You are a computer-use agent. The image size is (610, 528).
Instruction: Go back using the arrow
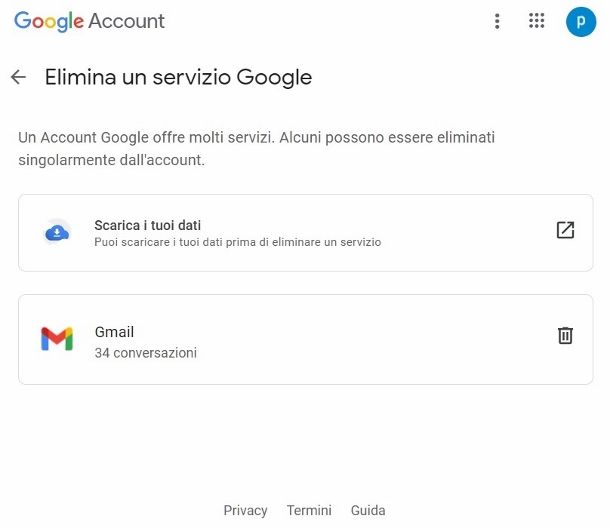(18, 77)
